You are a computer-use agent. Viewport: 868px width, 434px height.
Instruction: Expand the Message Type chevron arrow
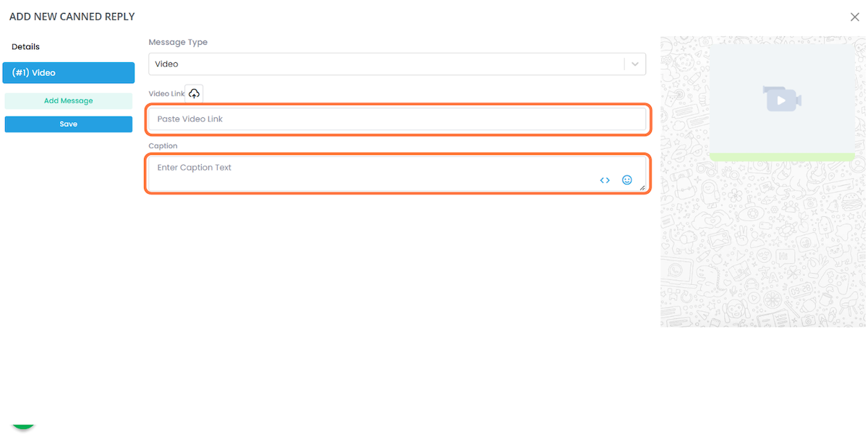(635, 64)
